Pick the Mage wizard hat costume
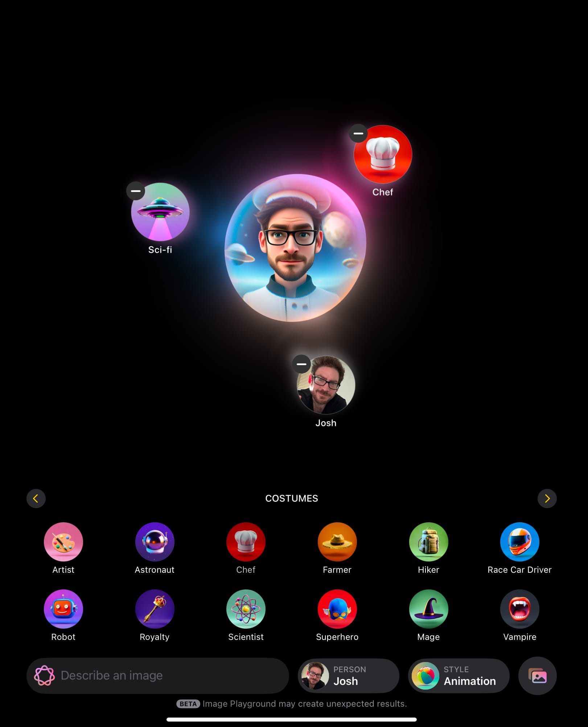Screen dimensions: 588x727 point(428,609)
